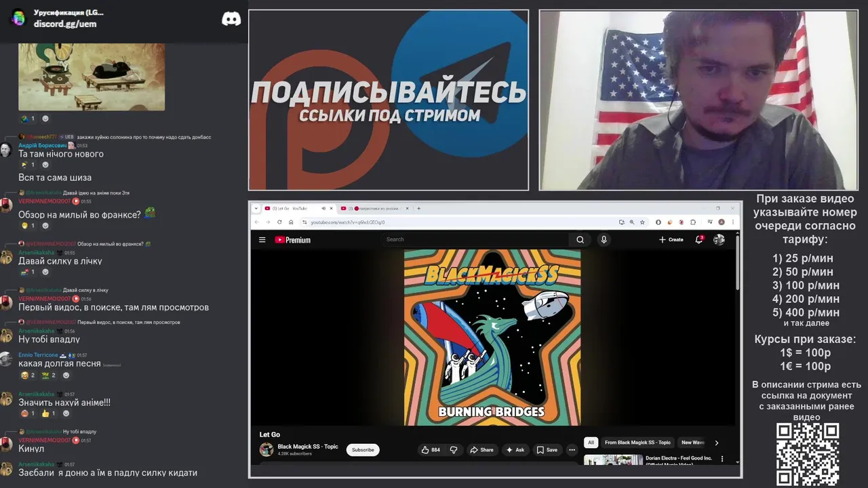
Task: Click the Create button
Action: pyautogui.click(x=671, y=239)
